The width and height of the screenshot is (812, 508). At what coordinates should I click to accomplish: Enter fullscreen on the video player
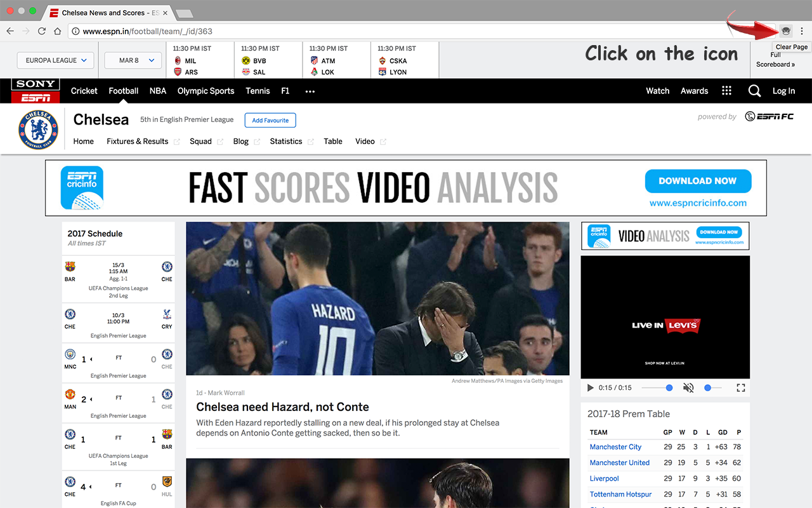(740, 387)
